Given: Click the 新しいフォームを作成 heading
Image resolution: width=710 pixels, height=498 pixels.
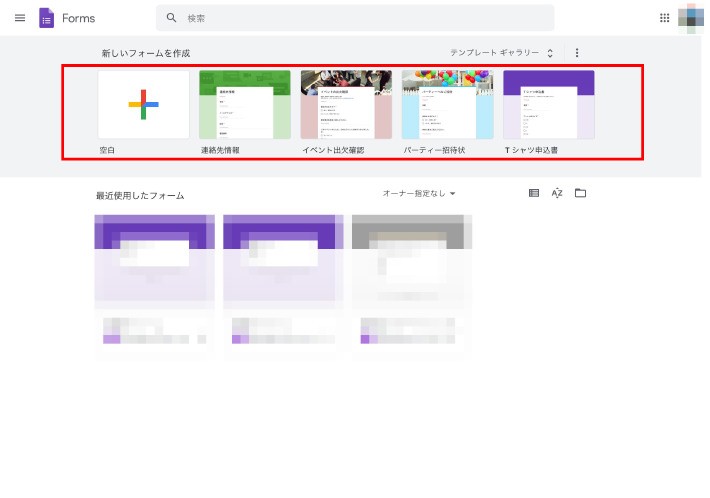Looking at the screenshot, I should pyautogui.click(x=146, y=53).
